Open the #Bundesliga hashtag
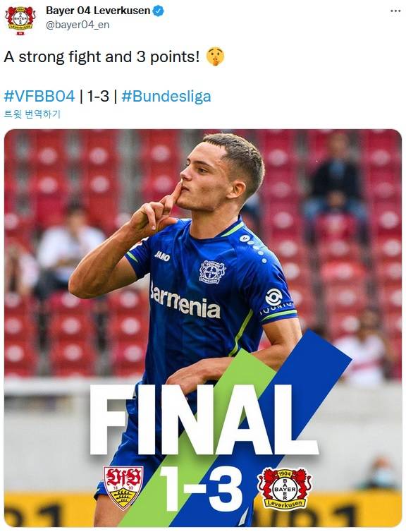Screen dimensions: 406x532 [166, 96]
